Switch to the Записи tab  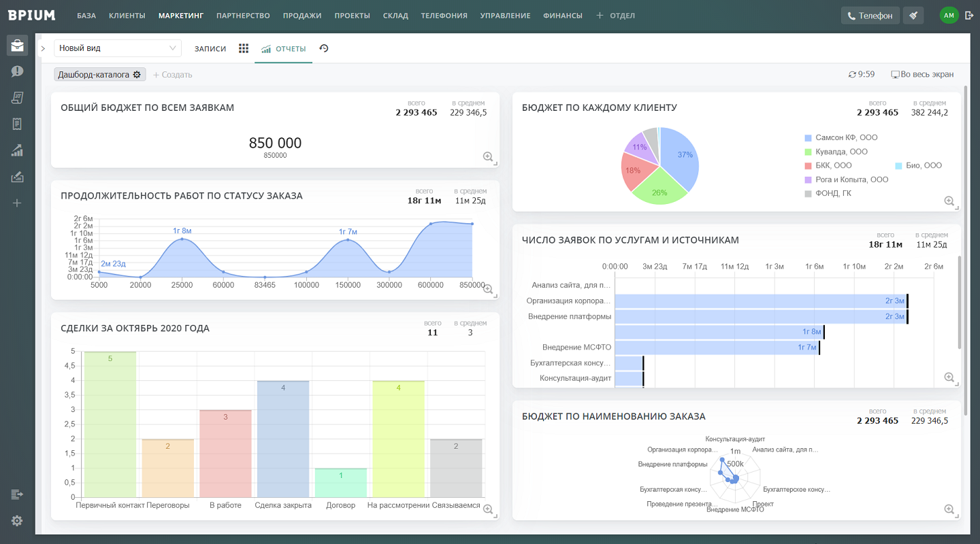pos(210,49)
